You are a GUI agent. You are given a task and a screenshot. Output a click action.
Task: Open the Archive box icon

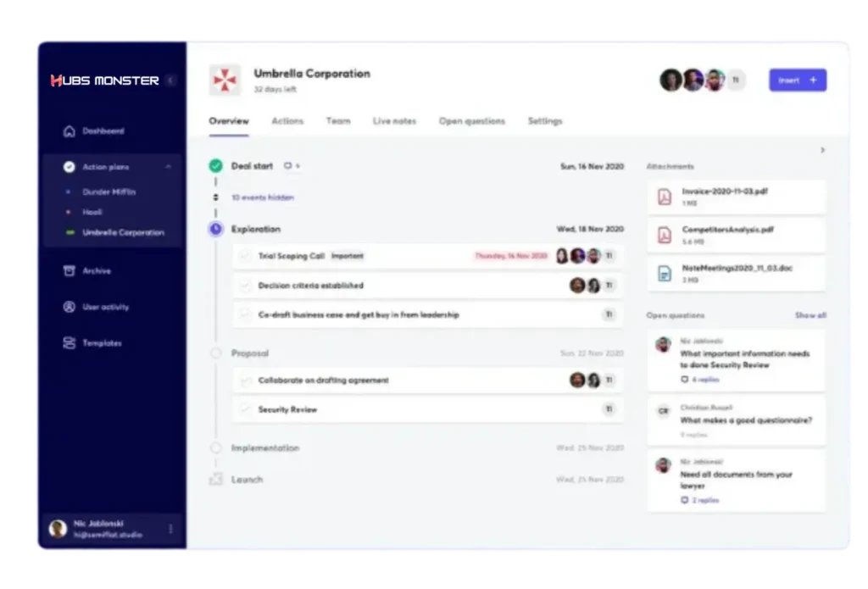[x=70, y=271]
